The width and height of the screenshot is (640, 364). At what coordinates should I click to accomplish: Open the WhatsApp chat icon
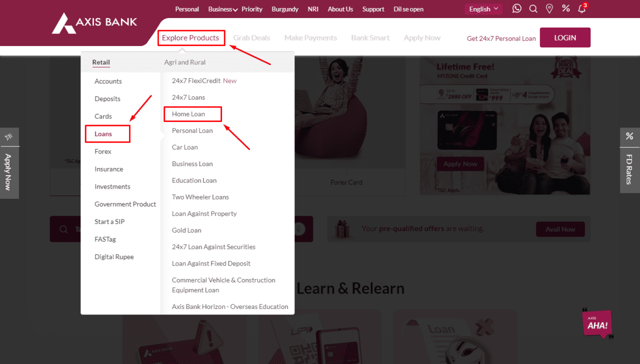tap(517, 8)
